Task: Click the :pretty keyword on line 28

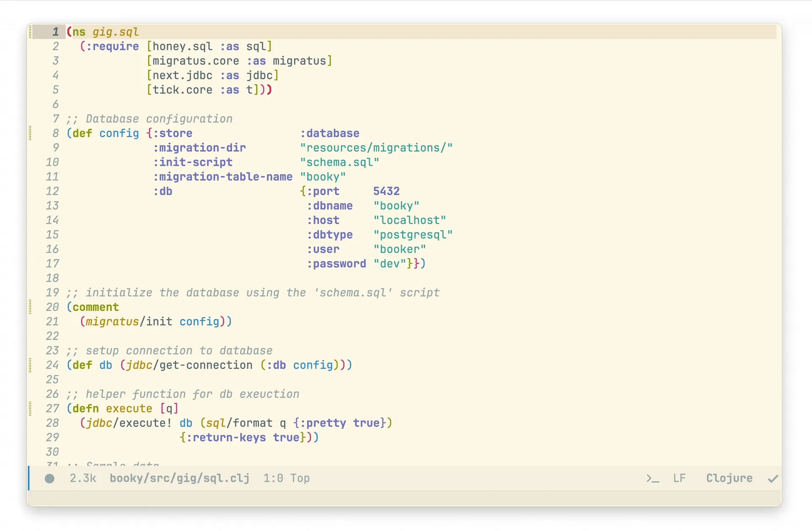Action: click(x=323, y=423)
